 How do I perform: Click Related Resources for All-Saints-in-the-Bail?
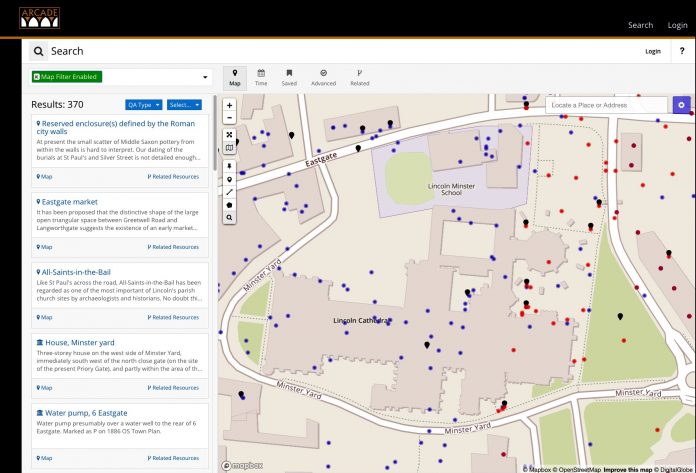coord(174,317)
